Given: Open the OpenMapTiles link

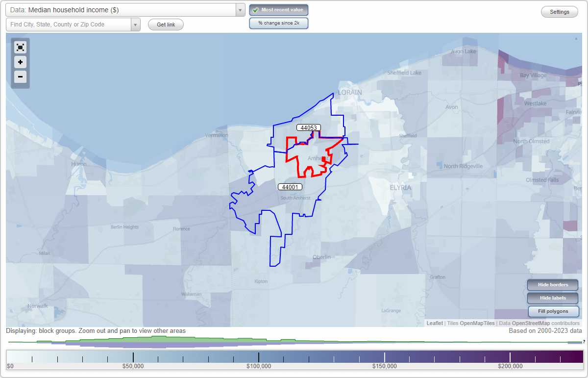Looking at the screenshot, I should click(477, 323).
